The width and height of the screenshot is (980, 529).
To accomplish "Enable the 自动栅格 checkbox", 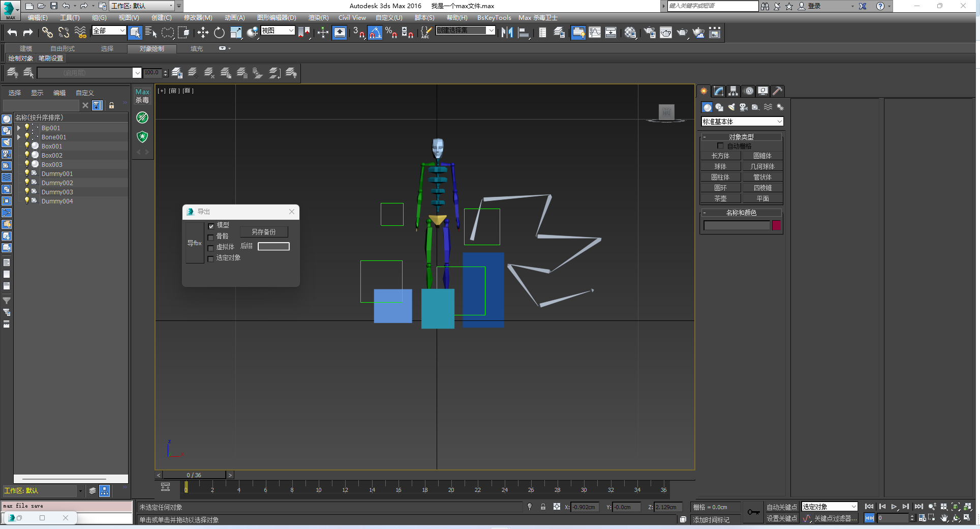I will [720, 146].
